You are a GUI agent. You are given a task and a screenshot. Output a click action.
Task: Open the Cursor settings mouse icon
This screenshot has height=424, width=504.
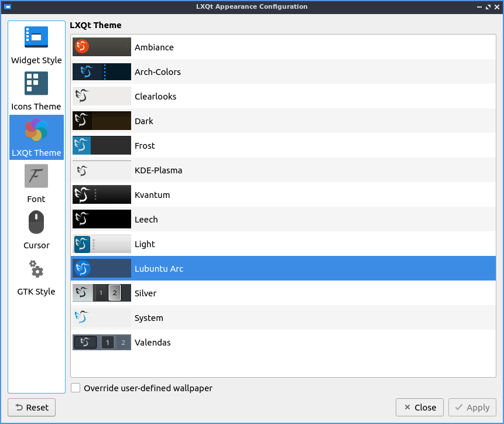tap(36, 222)
